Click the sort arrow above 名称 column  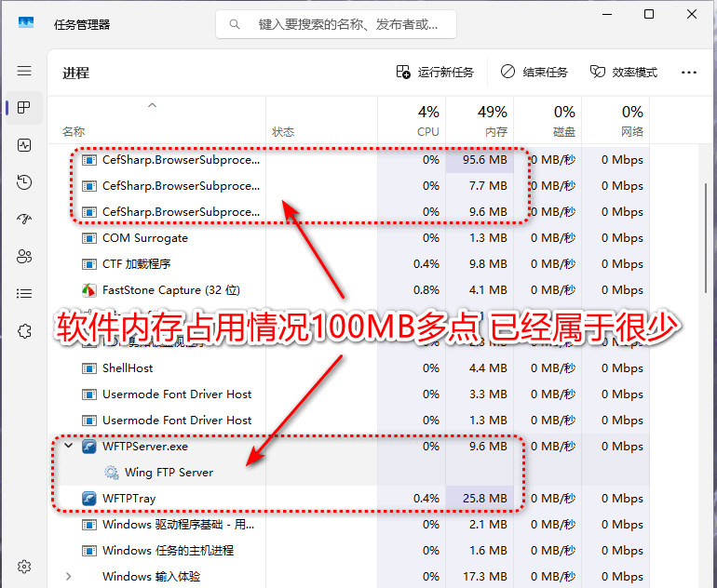(x=153, y=105)
